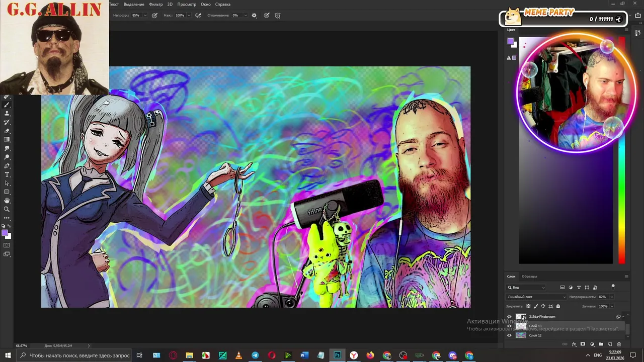The height and width of the screenshot is (362, 644).
Task: Toggle lock all padlock icon
Action: coord(558,306)
